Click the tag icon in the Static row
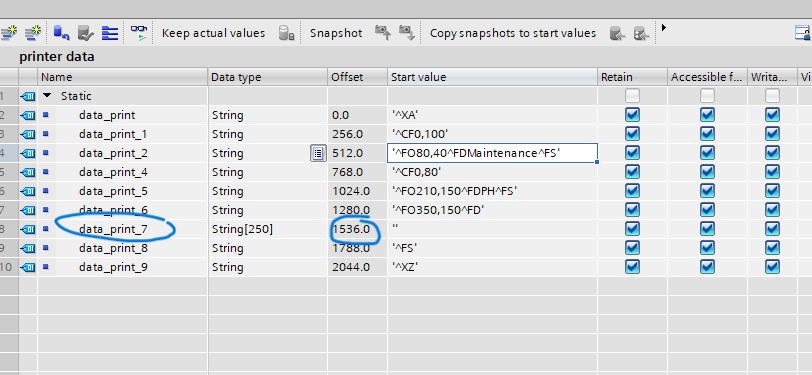The width and height of the screenshot is (812, 375). tap(28, 96)
